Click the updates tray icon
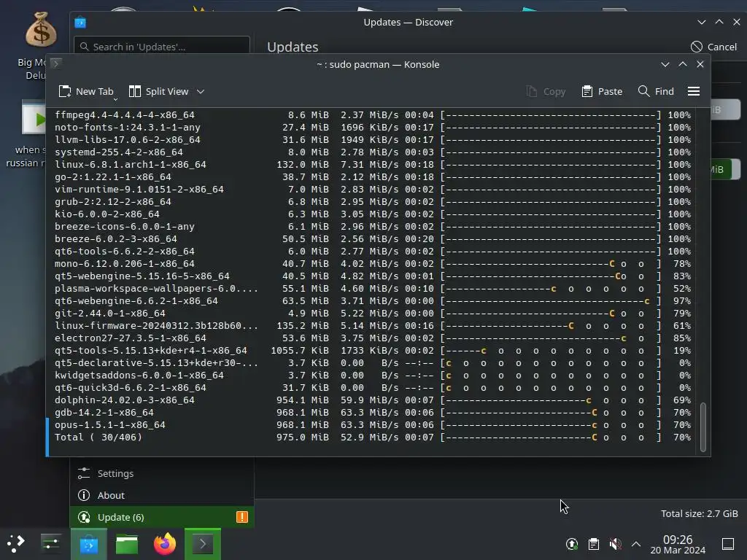The image size is (747, 560). 572,543
